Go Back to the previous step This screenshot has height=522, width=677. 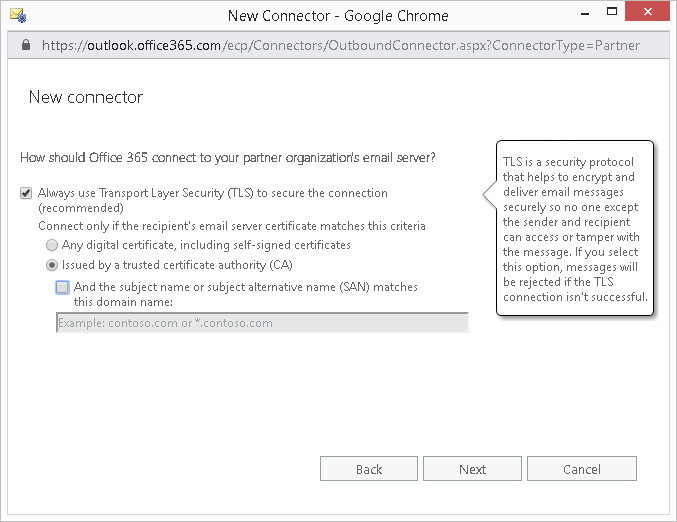369,469
